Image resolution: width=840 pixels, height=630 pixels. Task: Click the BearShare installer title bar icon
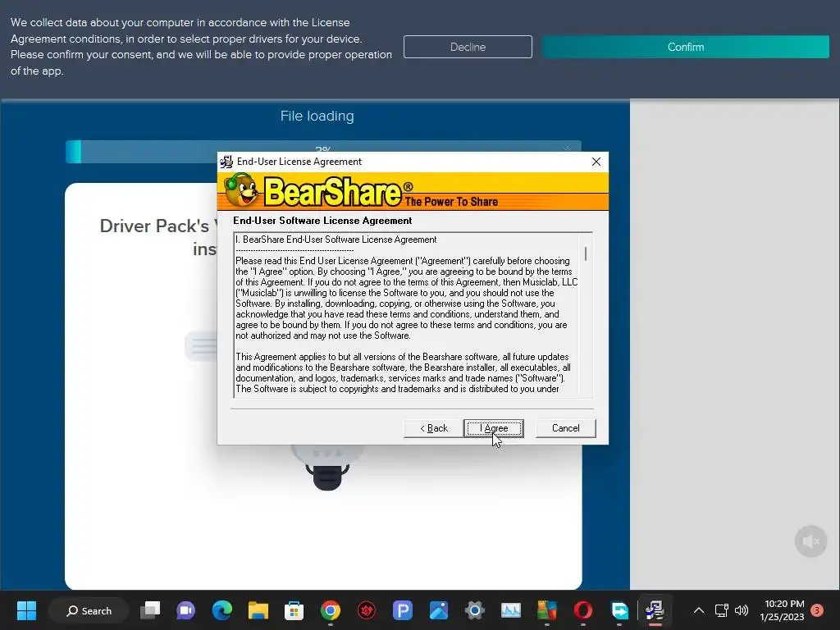(226, 162)
